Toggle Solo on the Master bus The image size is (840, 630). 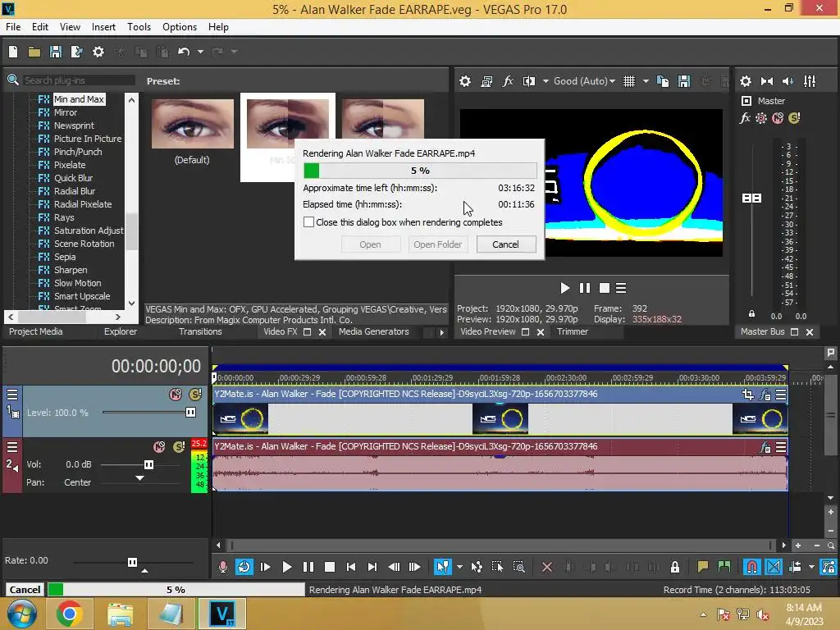tap(794, 118)
